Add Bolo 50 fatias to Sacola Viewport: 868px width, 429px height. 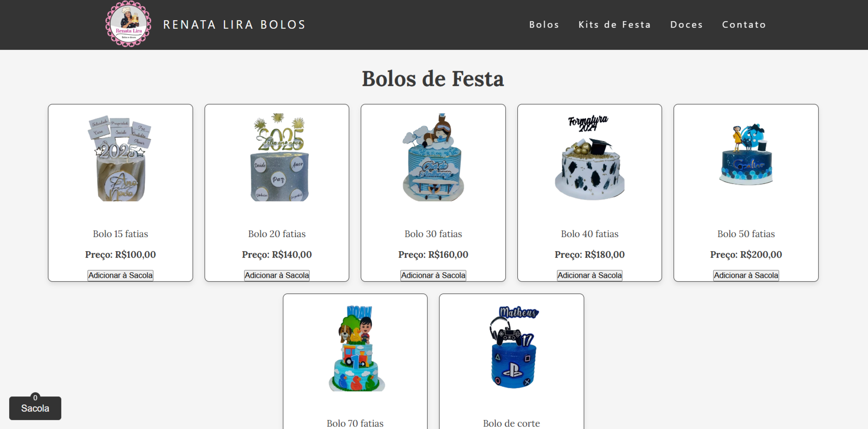[746, 275]
